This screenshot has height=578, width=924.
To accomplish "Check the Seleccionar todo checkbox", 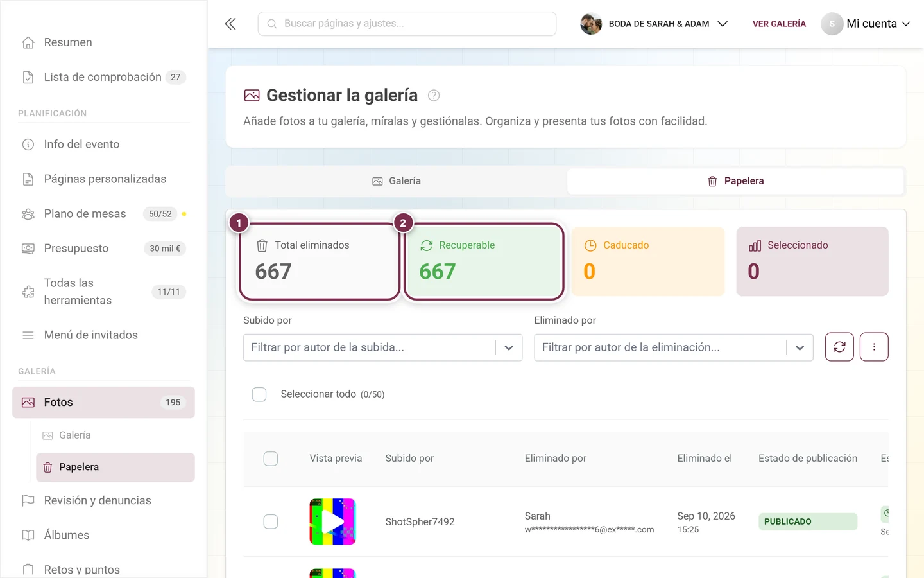I will click(259, 394).
